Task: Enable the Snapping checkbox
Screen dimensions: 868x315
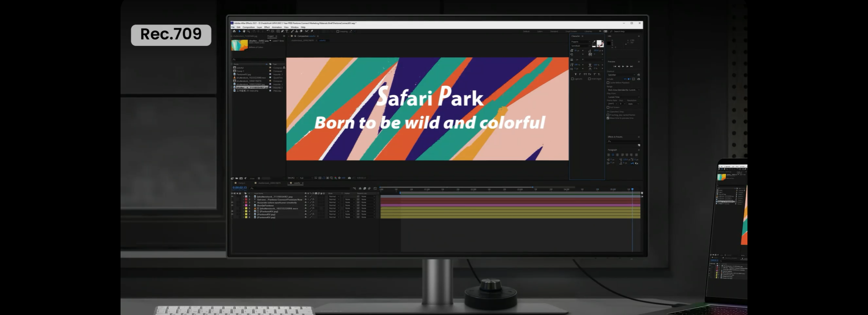Action: (x=338, y=32)
